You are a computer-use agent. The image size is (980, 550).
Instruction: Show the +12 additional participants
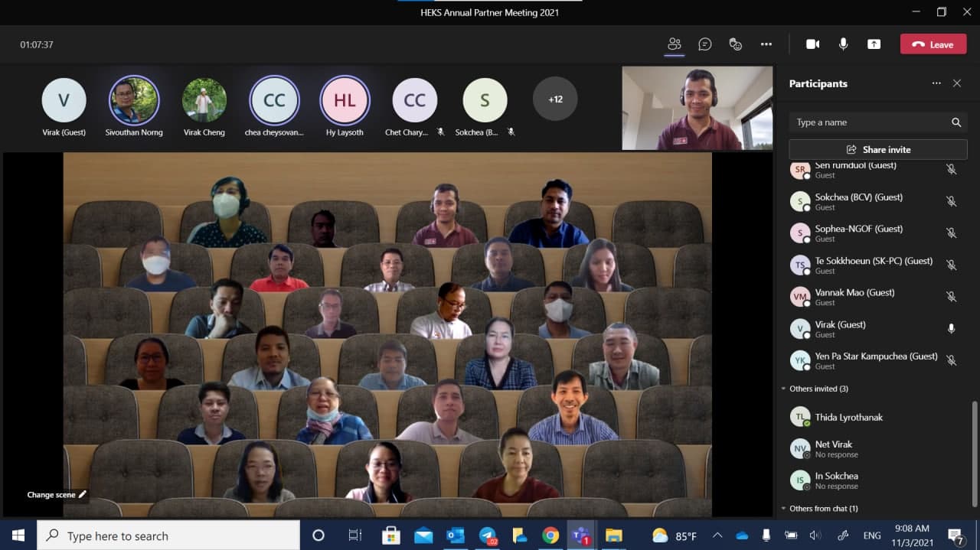(x=555, y=99)
